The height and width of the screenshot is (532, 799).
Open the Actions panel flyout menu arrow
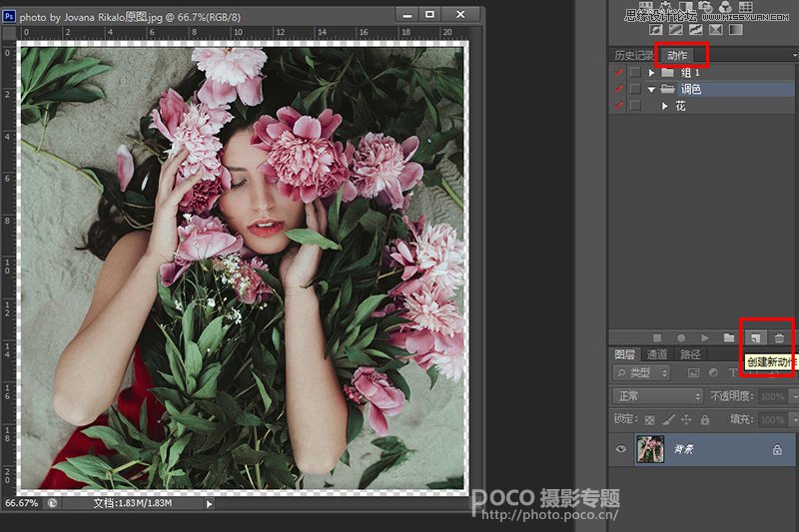pos(795,55)
